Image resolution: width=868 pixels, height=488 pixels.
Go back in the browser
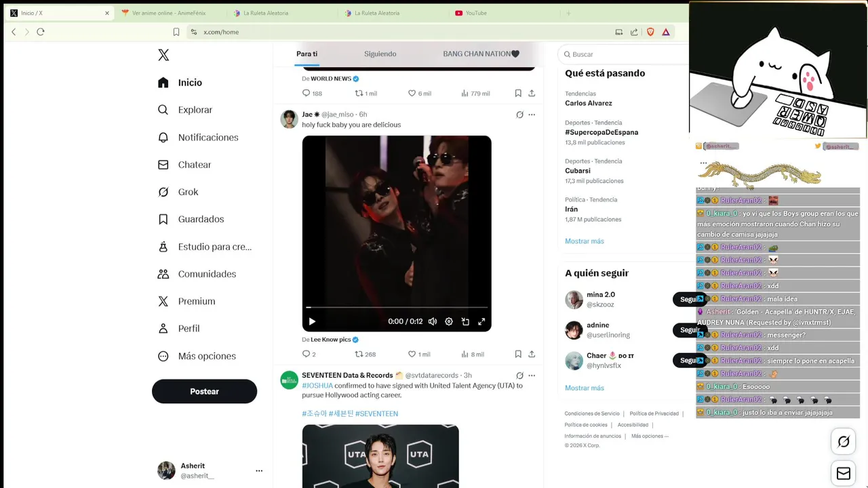pos(14,32)
